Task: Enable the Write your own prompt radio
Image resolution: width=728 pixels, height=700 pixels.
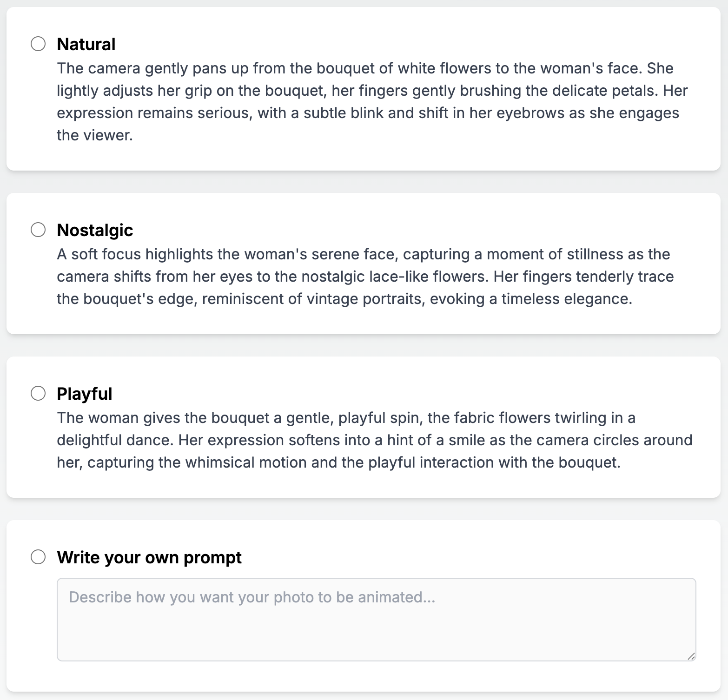Action: tap(38, 557)
